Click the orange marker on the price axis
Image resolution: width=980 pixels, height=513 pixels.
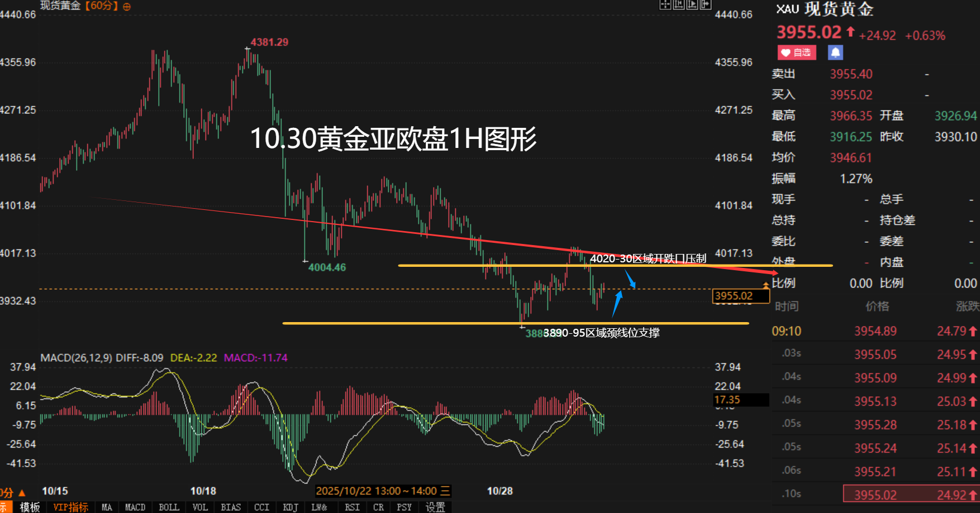766,286
